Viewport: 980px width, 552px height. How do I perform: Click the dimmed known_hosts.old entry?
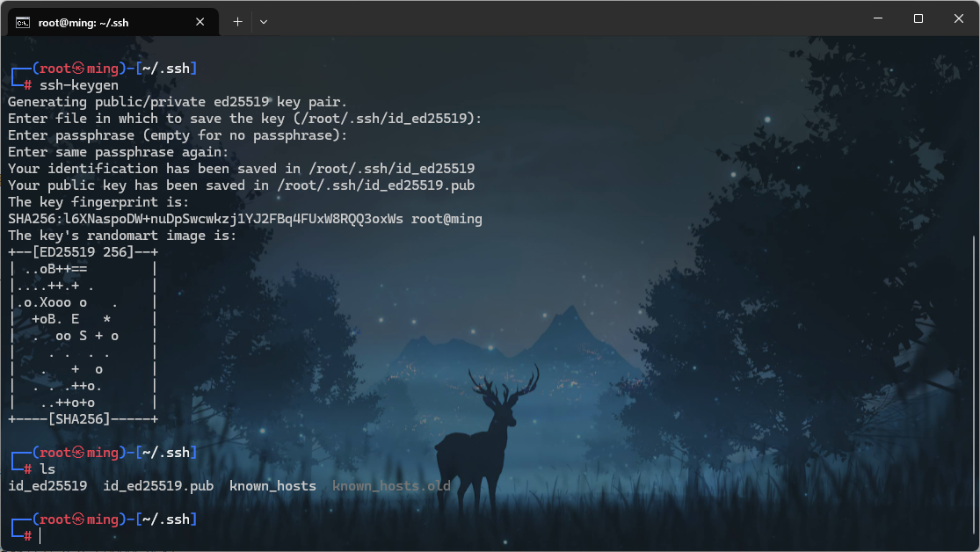391,486
